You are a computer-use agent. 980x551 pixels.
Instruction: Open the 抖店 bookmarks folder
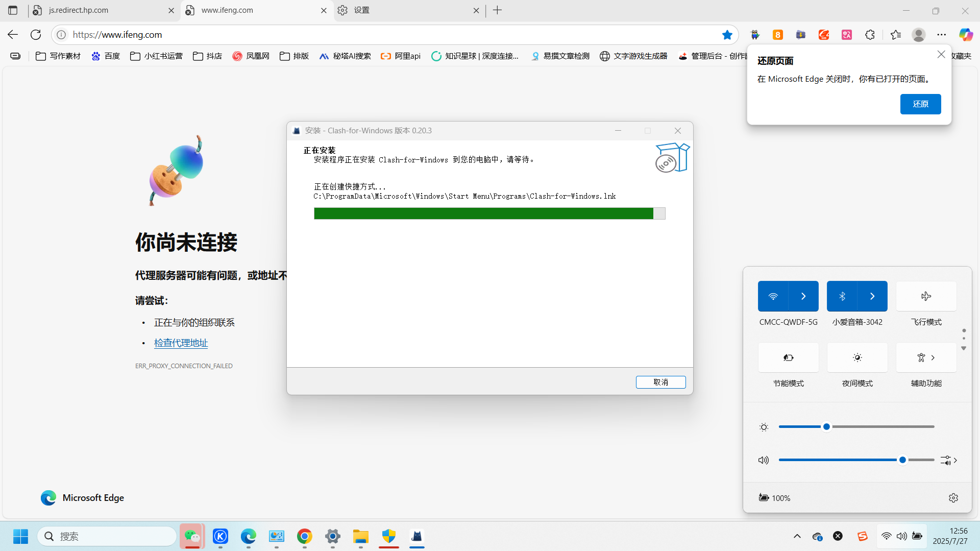click(207, 56)
